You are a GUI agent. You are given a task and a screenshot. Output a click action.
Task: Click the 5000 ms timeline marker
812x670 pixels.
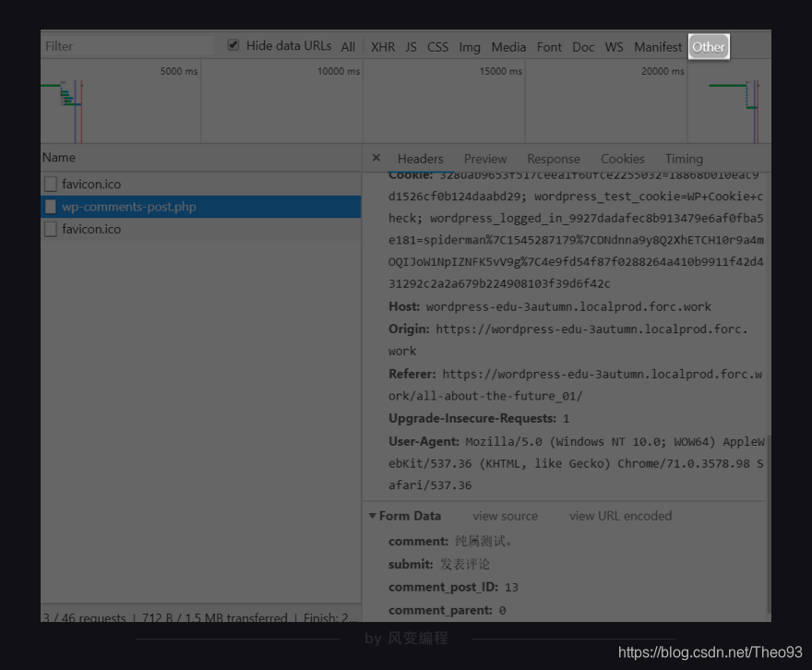179,71
